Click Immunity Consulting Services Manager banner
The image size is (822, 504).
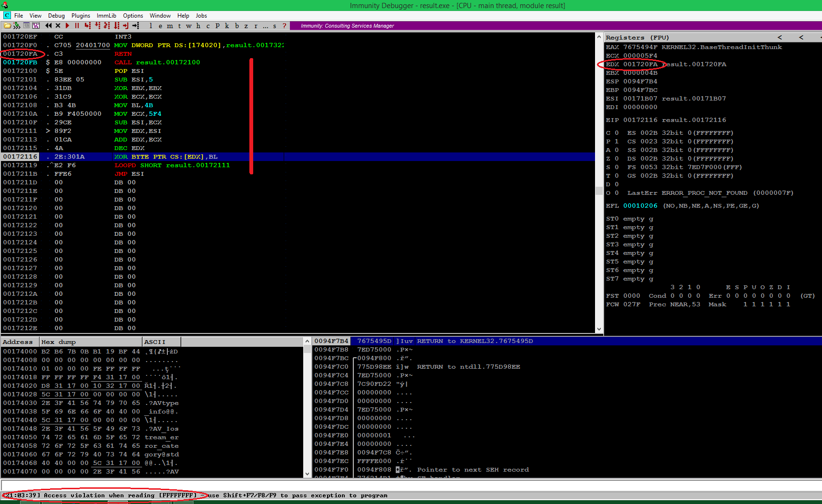(347, 26)
